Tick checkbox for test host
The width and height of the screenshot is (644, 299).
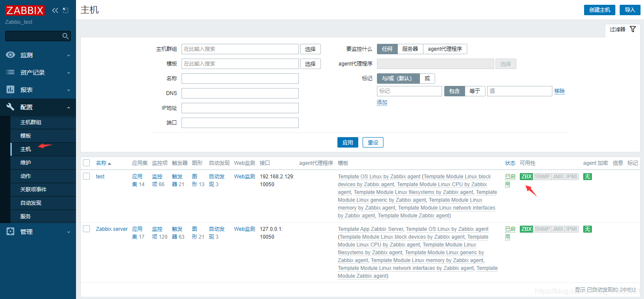[x=86, y=176]
